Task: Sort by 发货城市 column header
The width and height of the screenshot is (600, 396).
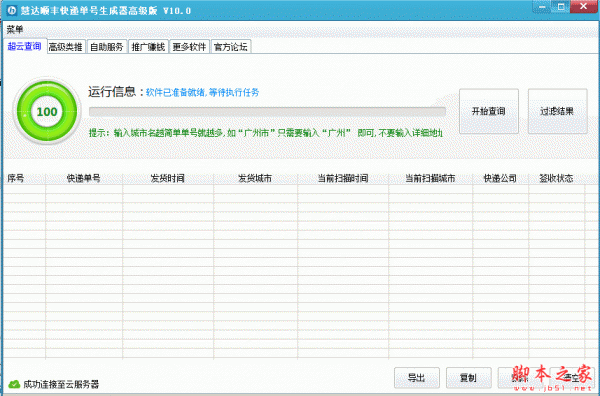Action: (255, 178)
